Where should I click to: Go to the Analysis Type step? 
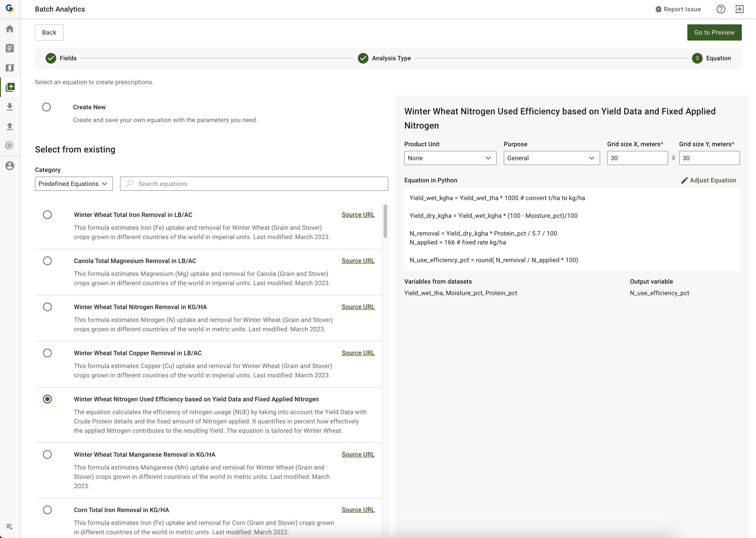[x=384, y=58]
